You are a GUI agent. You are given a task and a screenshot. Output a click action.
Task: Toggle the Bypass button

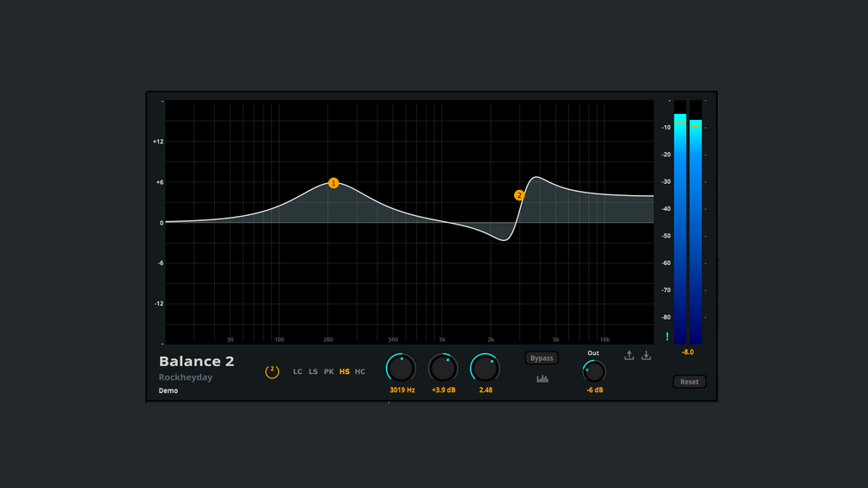(542, 358)
